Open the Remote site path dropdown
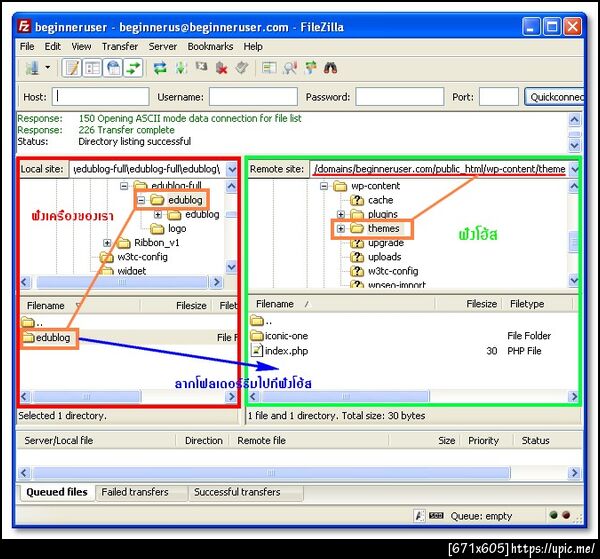The image size is (600, 559). pos(575,169)
